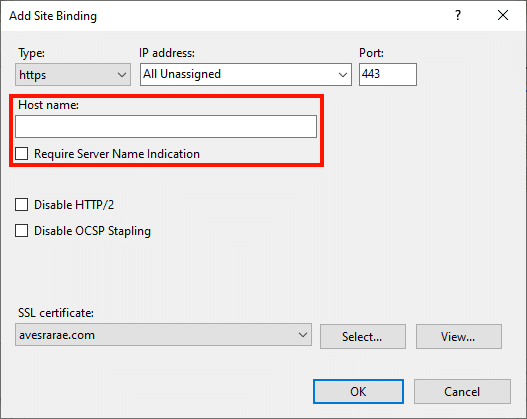527x419 pixels.
Task: Click the SSL certificate: label
Action: [x=56, y=313]
